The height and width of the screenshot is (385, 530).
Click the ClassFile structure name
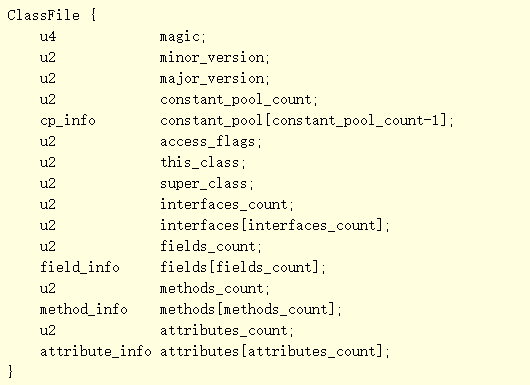(44, 16)
